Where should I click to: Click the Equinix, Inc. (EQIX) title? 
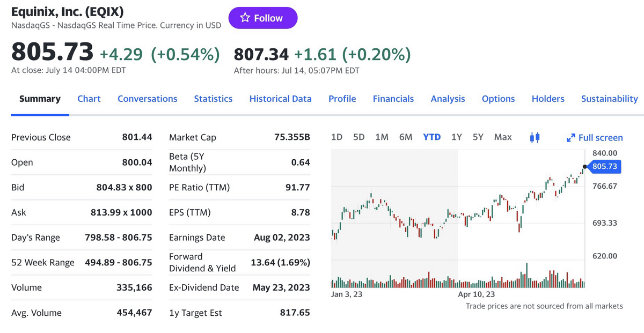click(67, 11)
